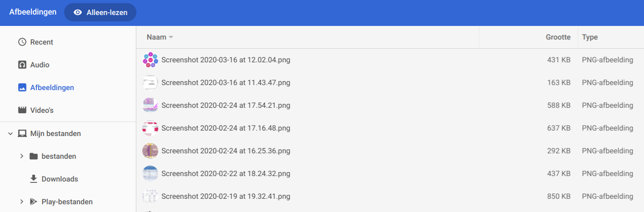Click the Play-bestanden Play Store icon
This screenshot has height=212, width=644.
pos(33,202)
